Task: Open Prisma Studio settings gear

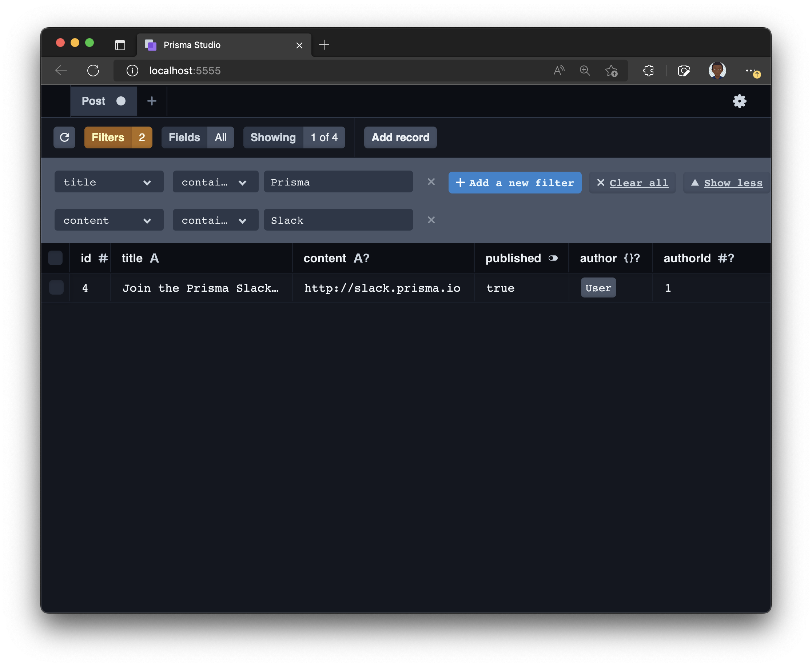Action: click(x=739, y=101)
